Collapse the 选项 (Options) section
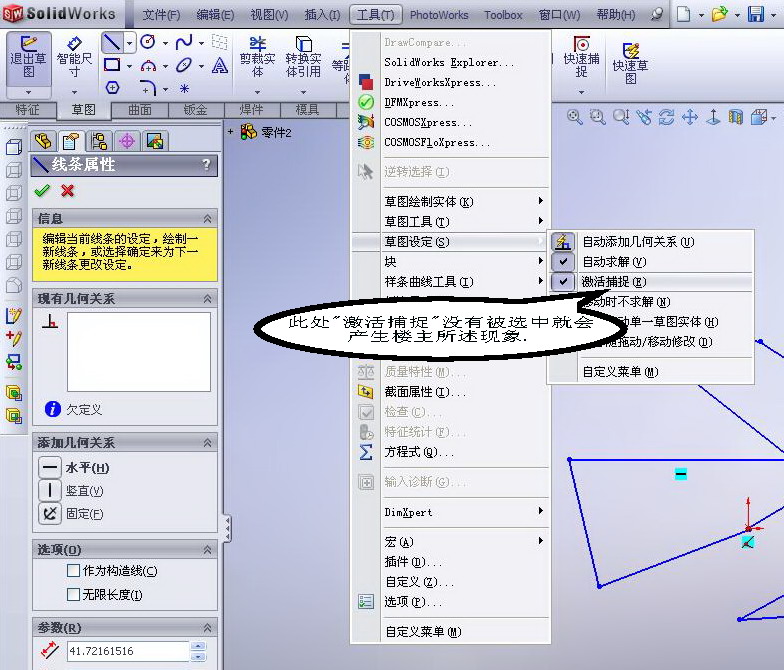Viewport: 784px width, 670px height. click(208, 550)
